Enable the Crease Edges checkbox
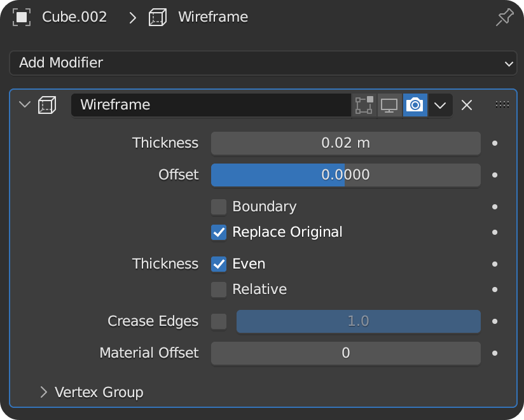This screenshot has height=420, width=524. 219,321
